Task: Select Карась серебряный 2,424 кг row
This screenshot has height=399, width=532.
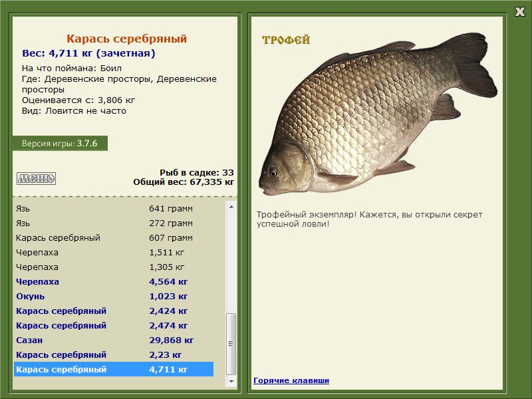Action: click(x=114, y=311)
